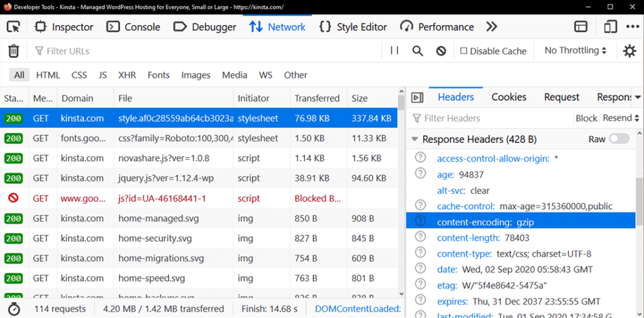
Task: Click the Block button
Action: click(x=586, y=118)
